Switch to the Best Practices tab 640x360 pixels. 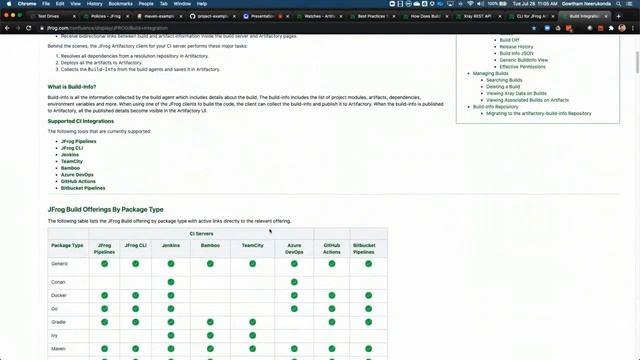(x=372, y=16)
